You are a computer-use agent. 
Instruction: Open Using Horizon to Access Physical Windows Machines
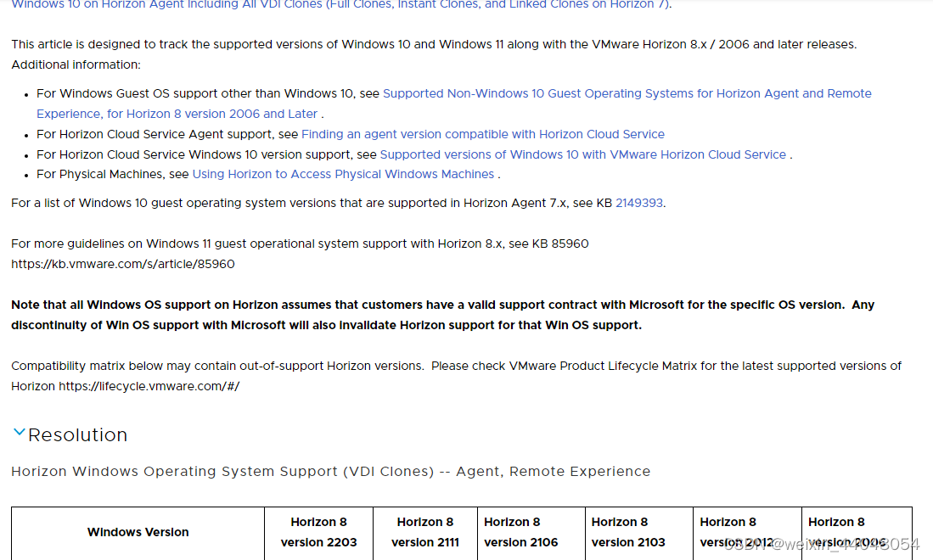343,174
